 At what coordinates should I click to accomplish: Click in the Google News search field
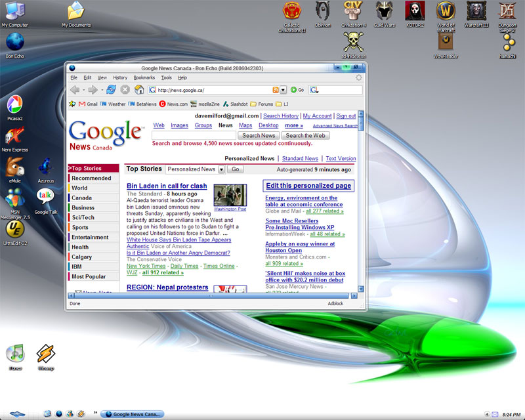tap(194, 135)
